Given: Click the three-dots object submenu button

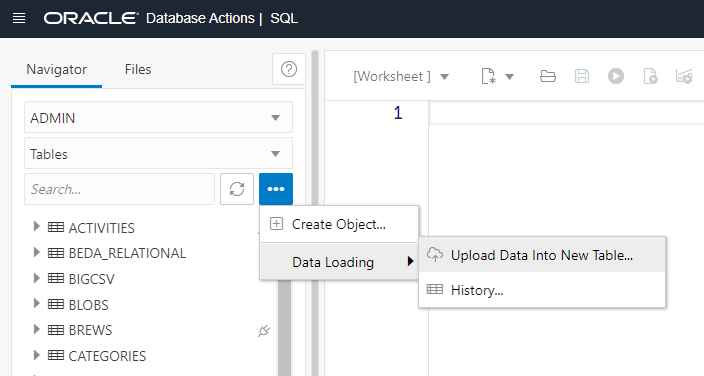Looking at the screenshot, I should pos(276,189).
